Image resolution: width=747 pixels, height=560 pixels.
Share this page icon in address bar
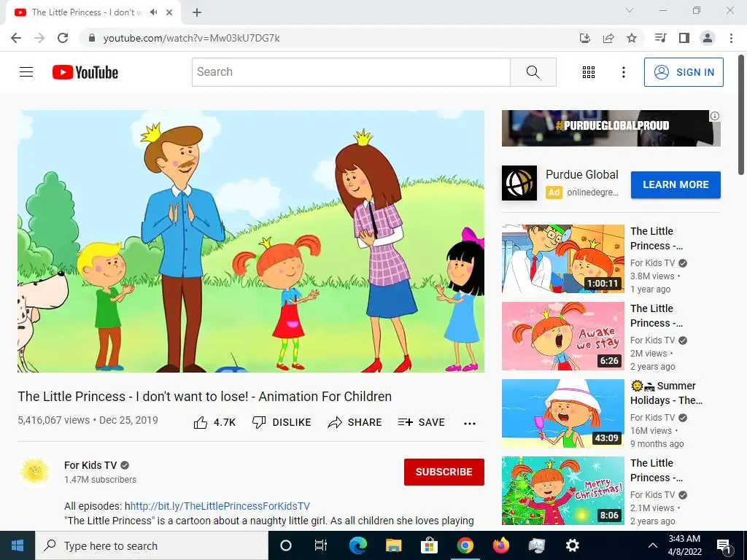click(x=608, y=38)
